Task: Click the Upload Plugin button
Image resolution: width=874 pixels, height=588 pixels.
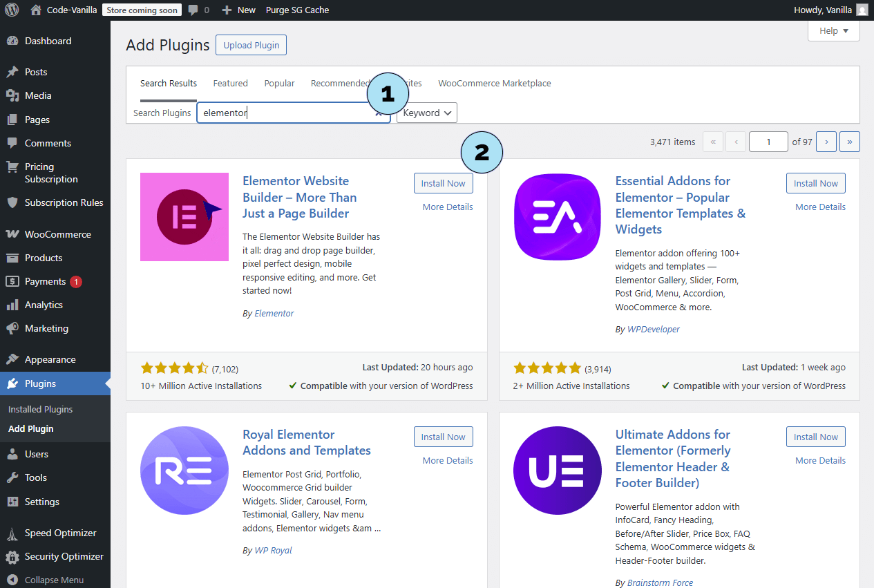Action: click(x=251, y=45)
